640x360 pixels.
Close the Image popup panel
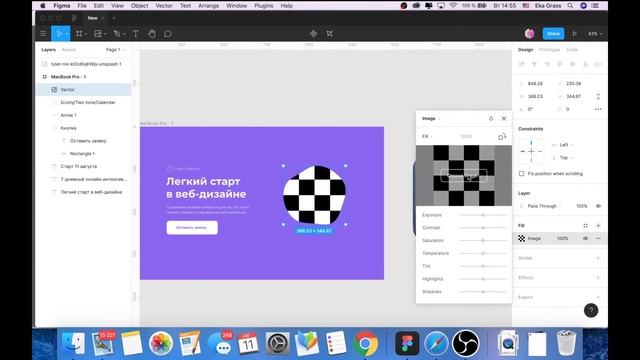504,118
